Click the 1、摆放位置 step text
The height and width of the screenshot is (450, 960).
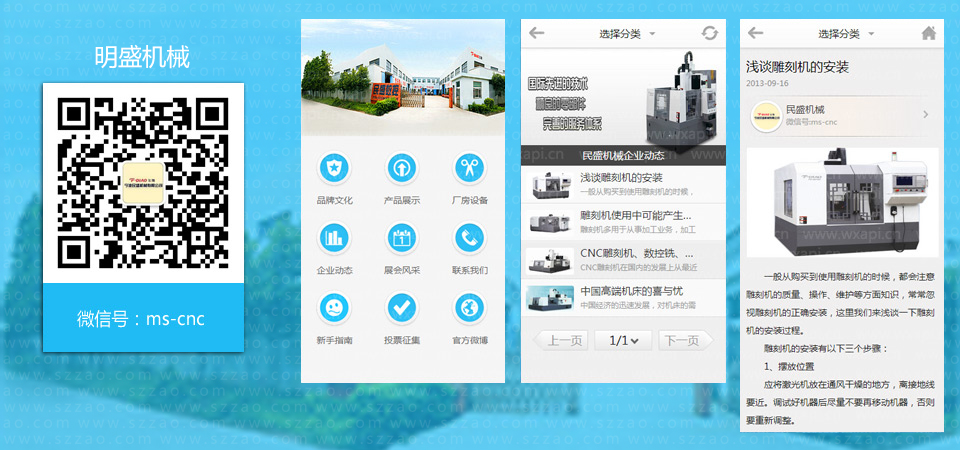[789, 367]
